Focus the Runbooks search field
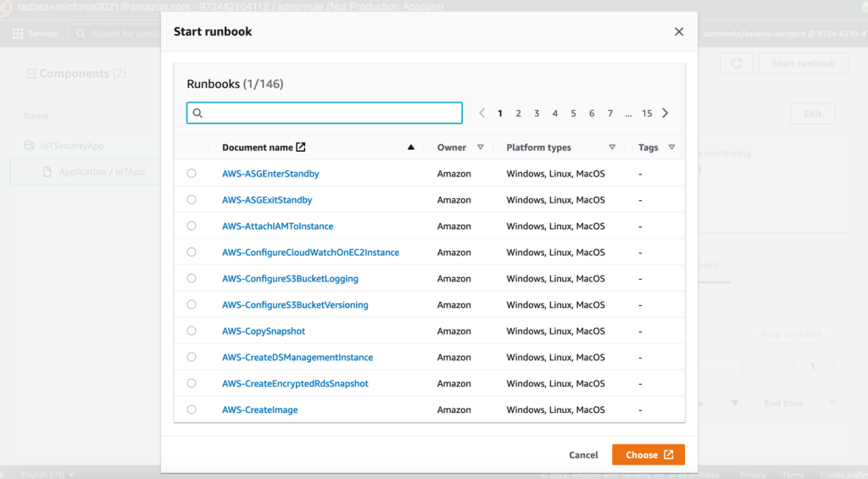 click(325, 113)
